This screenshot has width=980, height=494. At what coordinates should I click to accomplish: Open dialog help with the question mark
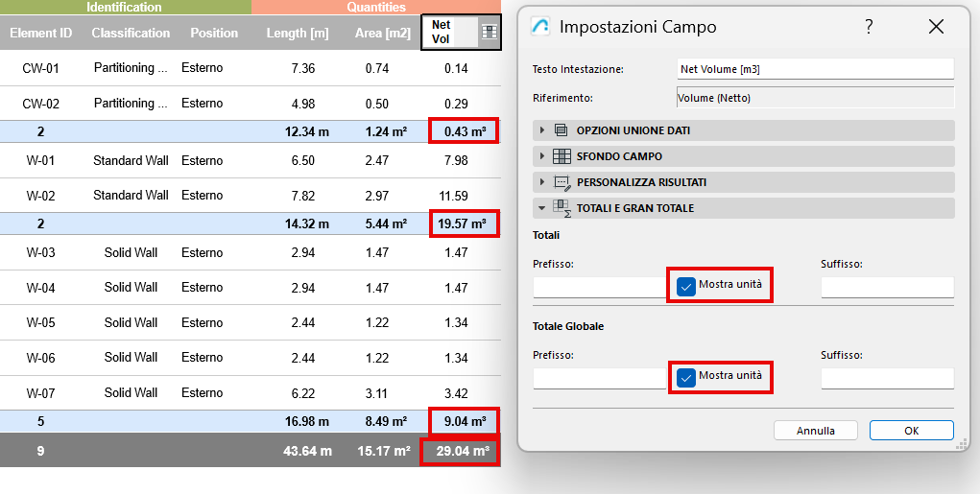pos(869,27)
